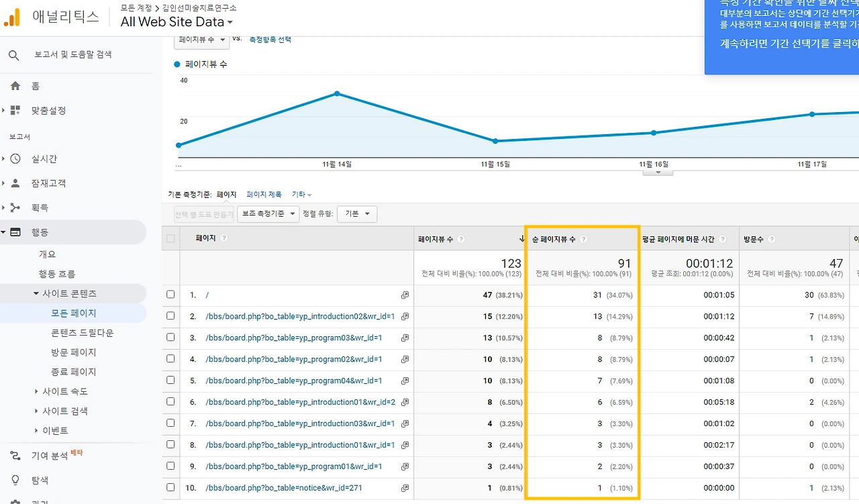Show help for 방문수 column

point(772,239)
